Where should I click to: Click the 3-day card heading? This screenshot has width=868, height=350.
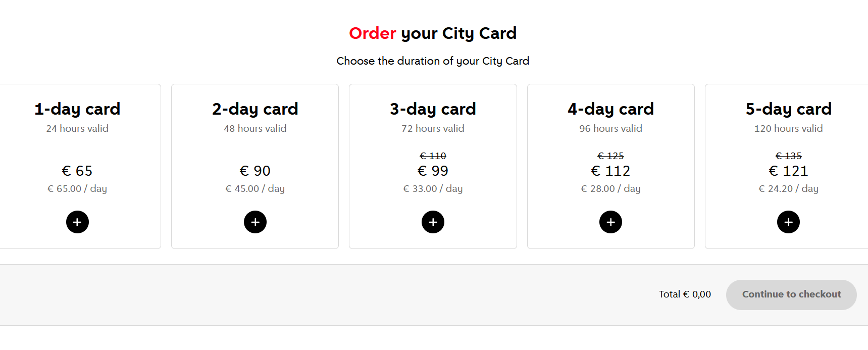(x=433, y=109)
